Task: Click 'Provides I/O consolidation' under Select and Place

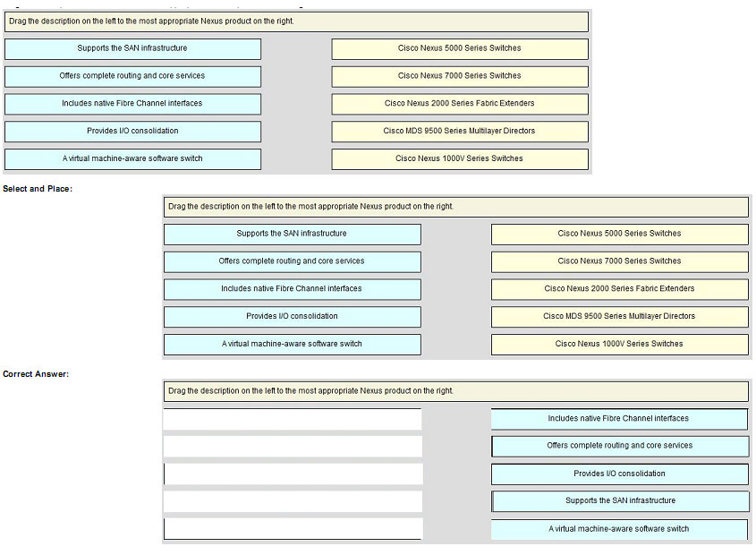Action: [293, 317]
